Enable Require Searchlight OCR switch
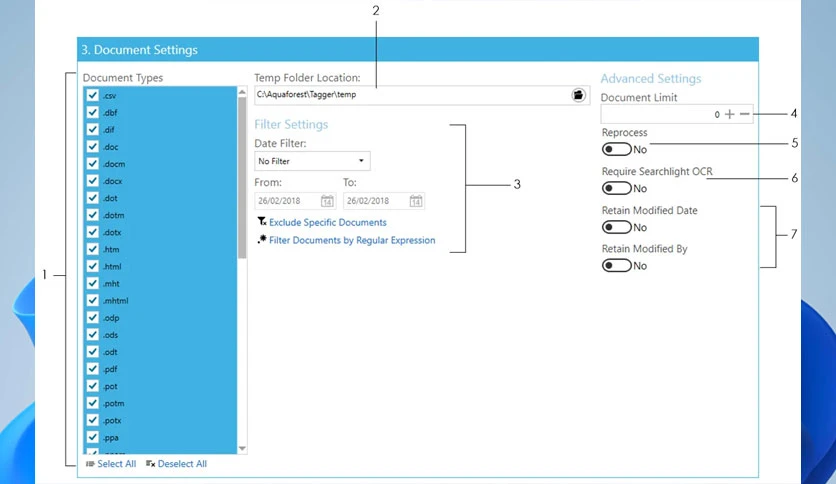836x484 pixels. pyautogui.click(x=616, y=188)
